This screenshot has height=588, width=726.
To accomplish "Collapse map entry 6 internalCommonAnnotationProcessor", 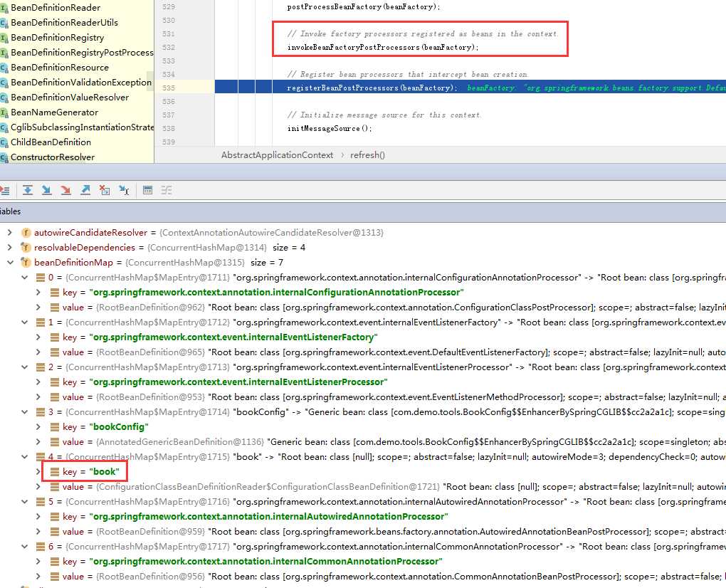I will coord(24,546).
